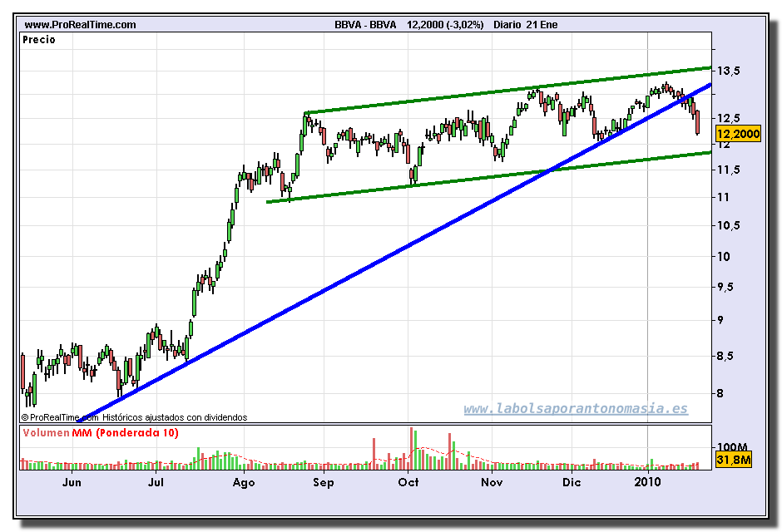Viewport: 782px width, 532px height.
Task: Click the ProRealTime.com copyright notice
Action: coord(60,417)
